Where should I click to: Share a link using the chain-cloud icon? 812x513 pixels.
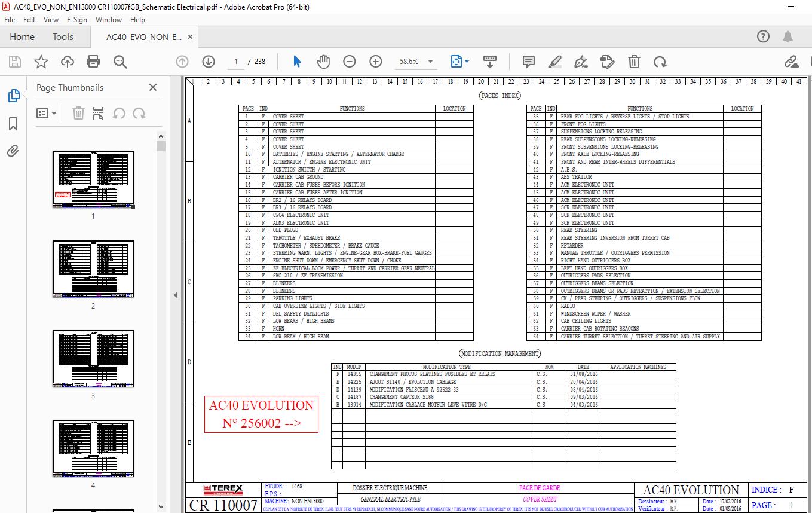[x=791, y=62]
